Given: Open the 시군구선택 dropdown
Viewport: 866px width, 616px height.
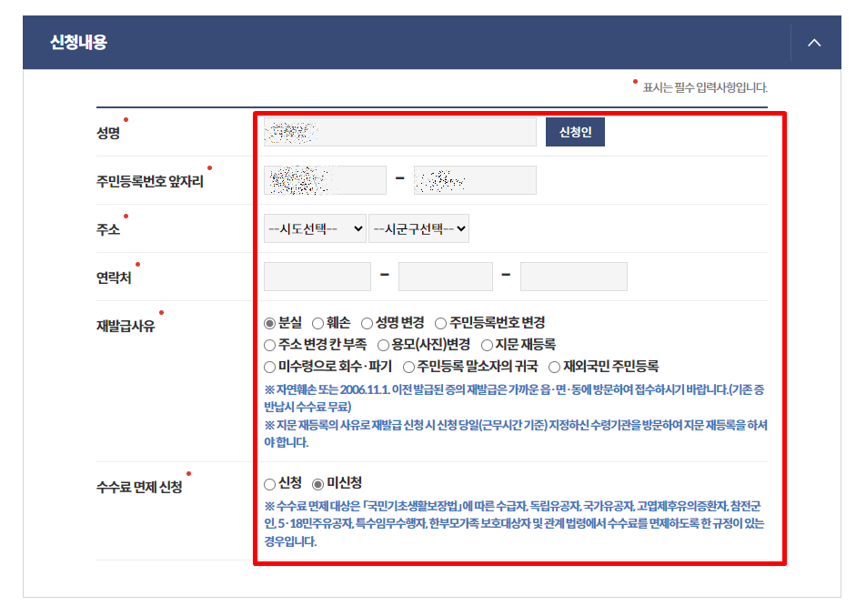Looking at the screenshot, I should click(x=419, y=228).
